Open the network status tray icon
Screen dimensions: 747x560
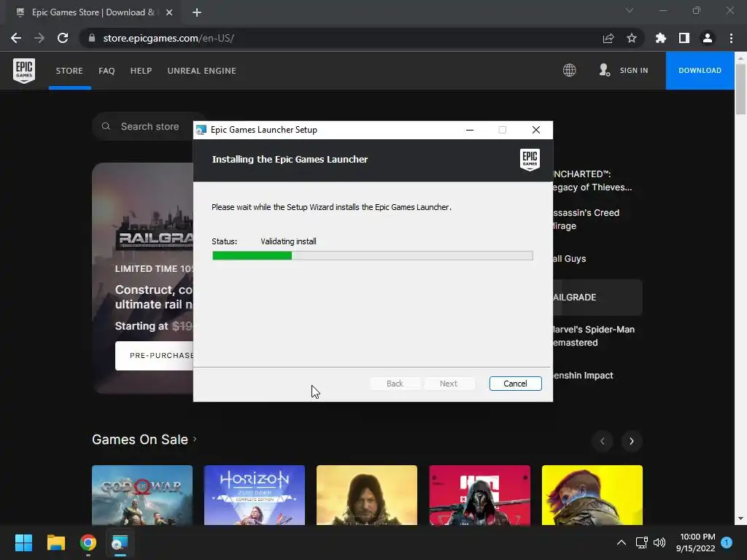tap(641, 542)
